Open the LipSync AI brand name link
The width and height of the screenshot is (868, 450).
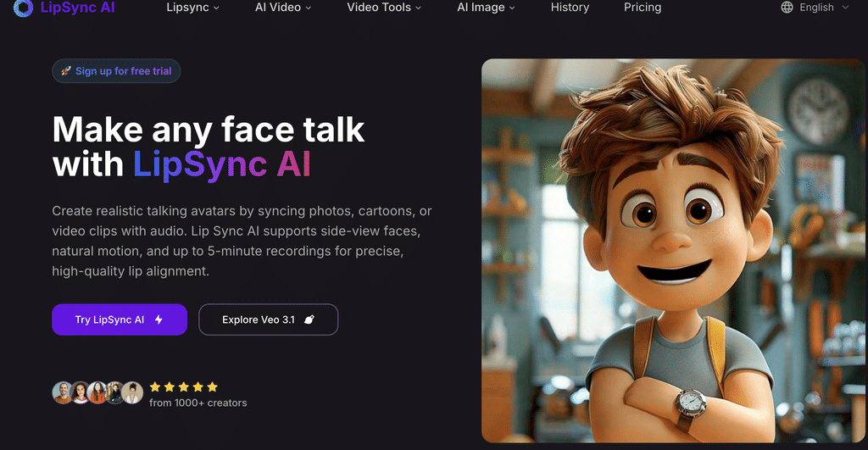pos(77,7)
